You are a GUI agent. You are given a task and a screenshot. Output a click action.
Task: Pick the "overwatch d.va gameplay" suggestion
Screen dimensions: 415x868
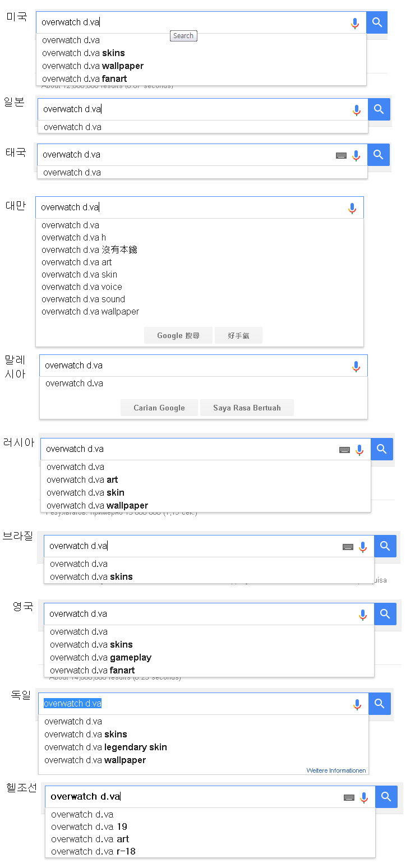tap(100, 657)
